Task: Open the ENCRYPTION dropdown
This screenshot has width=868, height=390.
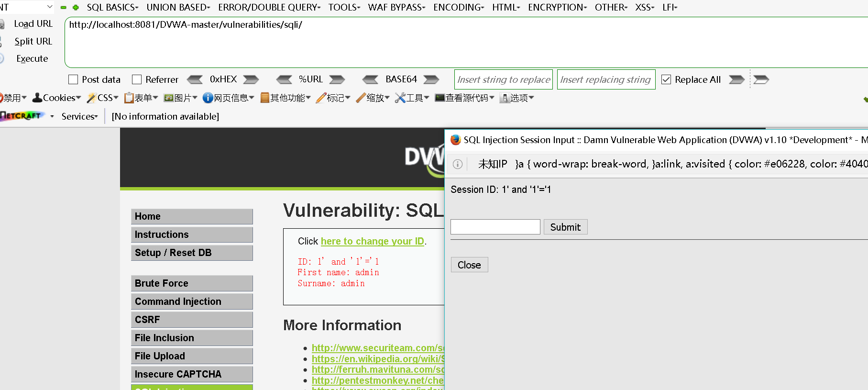Action: click(x=557, y=7)
